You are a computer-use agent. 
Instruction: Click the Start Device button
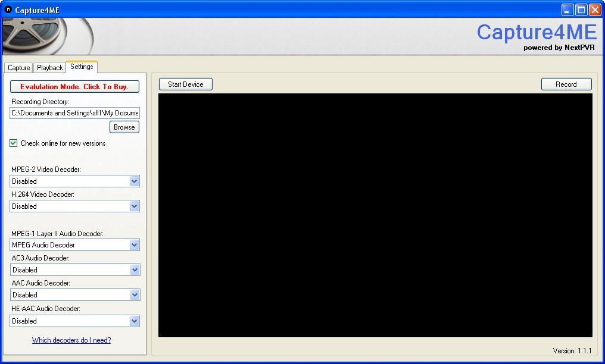point(186,84)
